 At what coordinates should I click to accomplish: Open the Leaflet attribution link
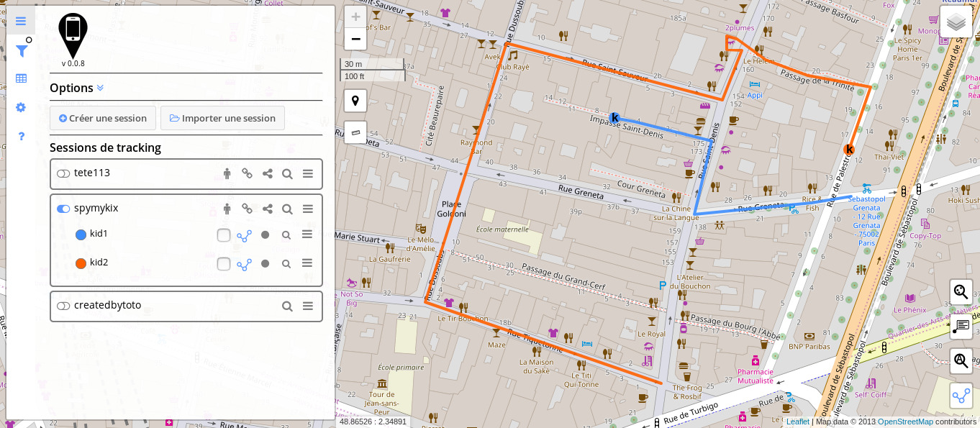pyautogui.click(x=797, y=422)
